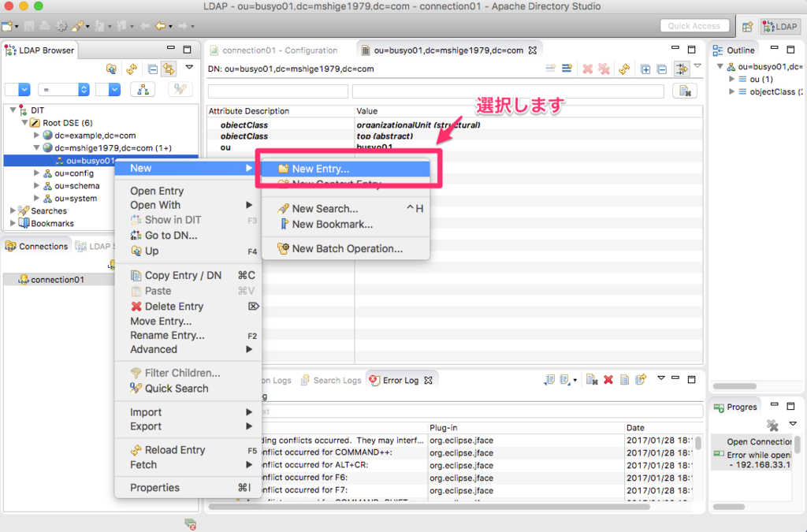Collapse the DIT tree node
Screen dimensions: 807x532
pyautogui.click(x=13, y=110)
